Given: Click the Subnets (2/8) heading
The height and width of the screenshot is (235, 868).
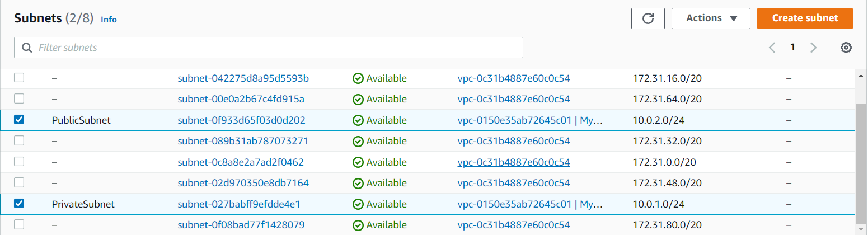Looking at the screenshot, I should 54,18.
